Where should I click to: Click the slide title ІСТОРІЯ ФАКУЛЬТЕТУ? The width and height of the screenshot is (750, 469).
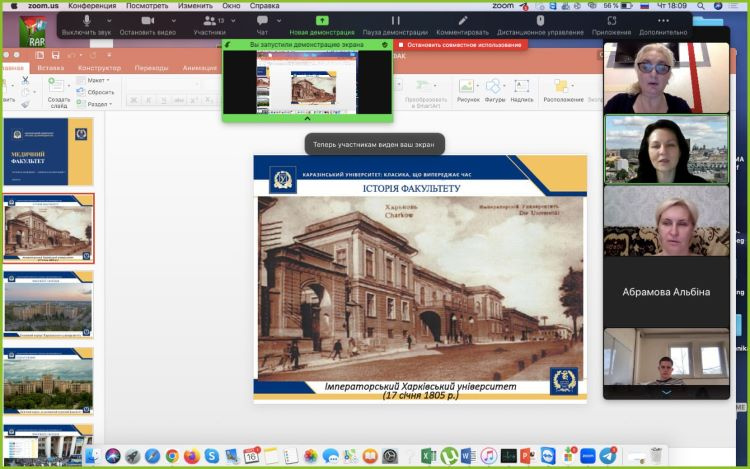point(411,188)
